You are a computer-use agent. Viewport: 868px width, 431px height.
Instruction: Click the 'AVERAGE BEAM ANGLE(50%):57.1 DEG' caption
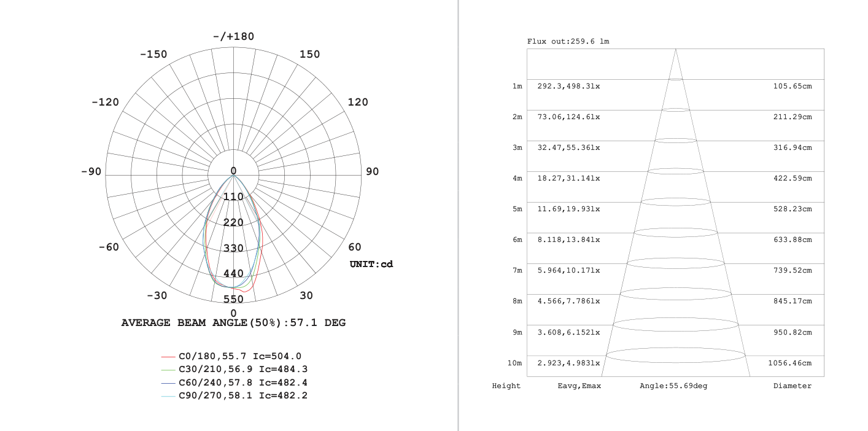point(233,323)
